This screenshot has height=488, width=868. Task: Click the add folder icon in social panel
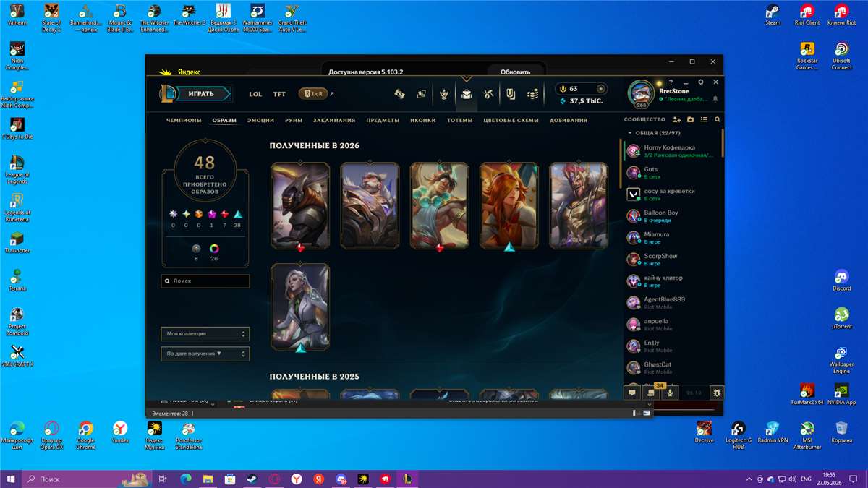click(x=691, y=119)
